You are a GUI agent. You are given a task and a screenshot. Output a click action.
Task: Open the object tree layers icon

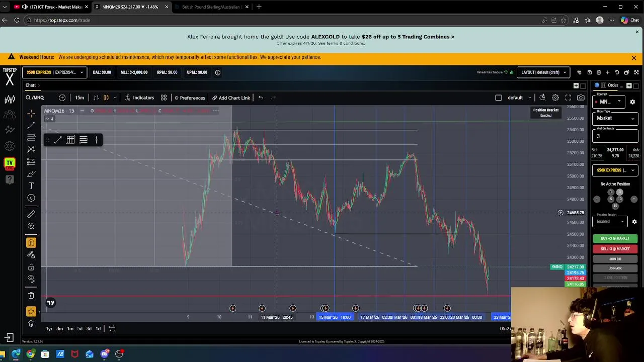31,324
